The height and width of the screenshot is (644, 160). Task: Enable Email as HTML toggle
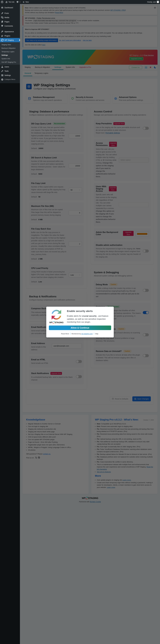tap(79, 361)
